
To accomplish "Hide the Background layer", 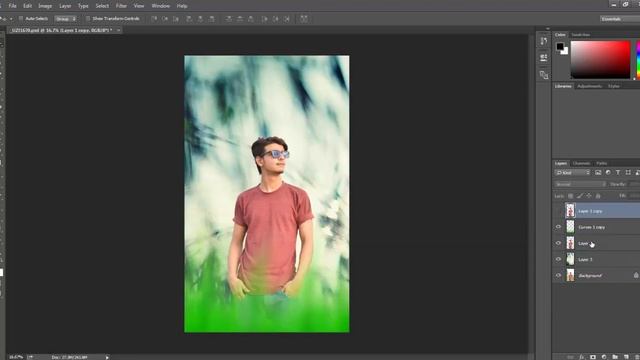I will [558, 276].
